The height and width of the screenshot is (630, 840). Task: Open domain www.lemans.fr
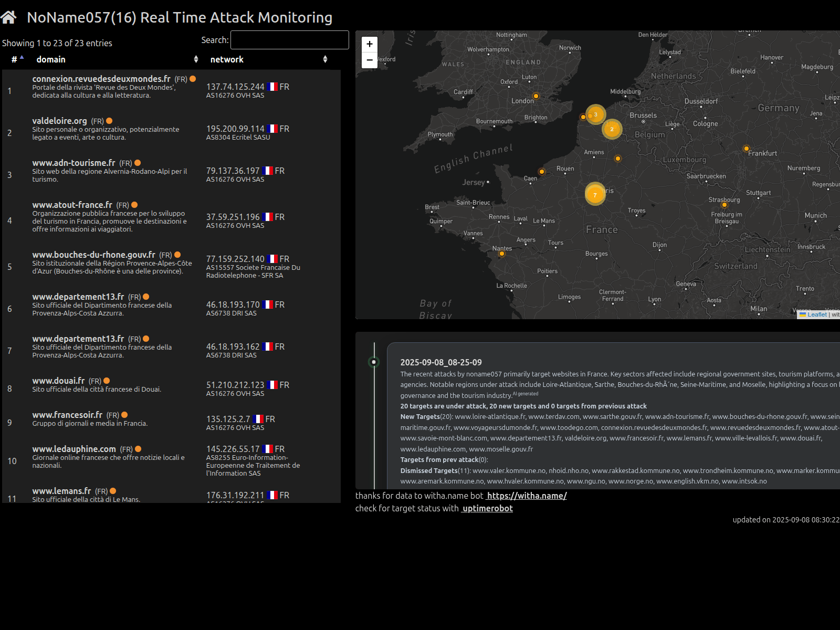61,491
